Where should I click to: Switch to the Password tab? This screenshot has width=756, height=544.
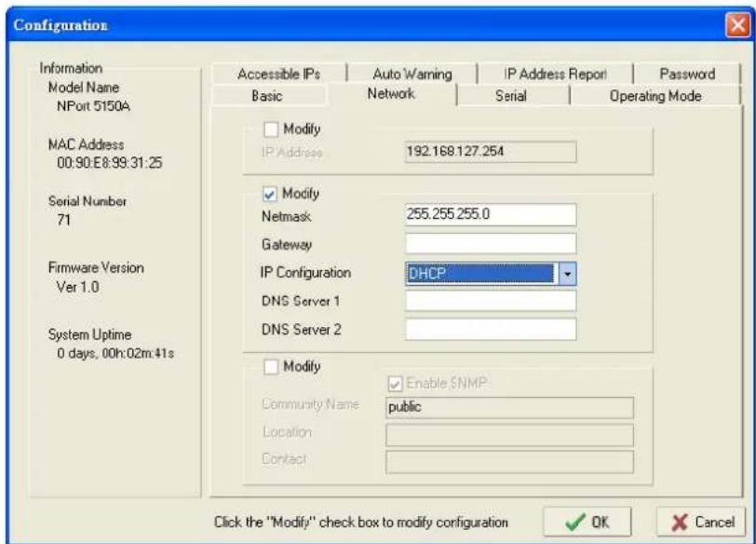click(x=686, y=74)
